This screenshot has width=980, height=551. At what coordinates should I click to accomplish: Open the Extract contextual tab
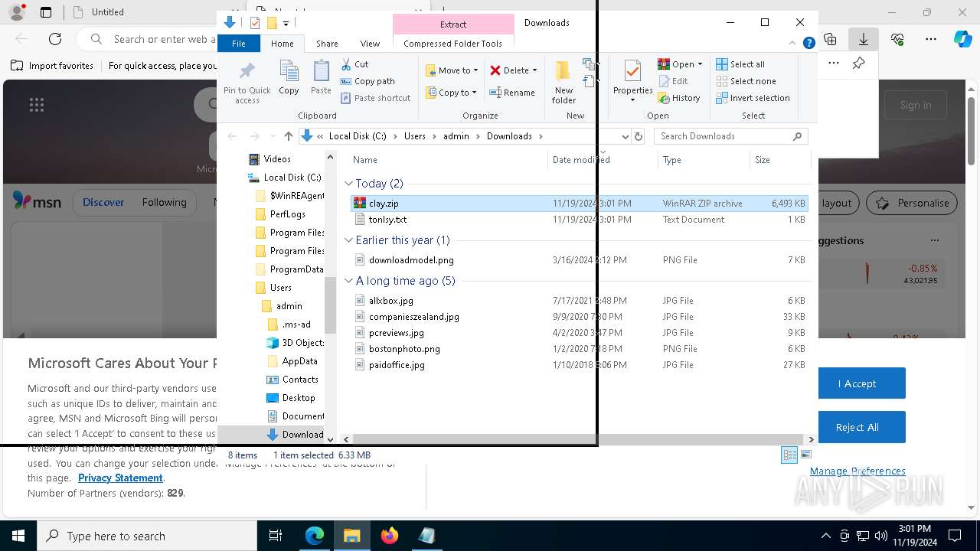453,24
